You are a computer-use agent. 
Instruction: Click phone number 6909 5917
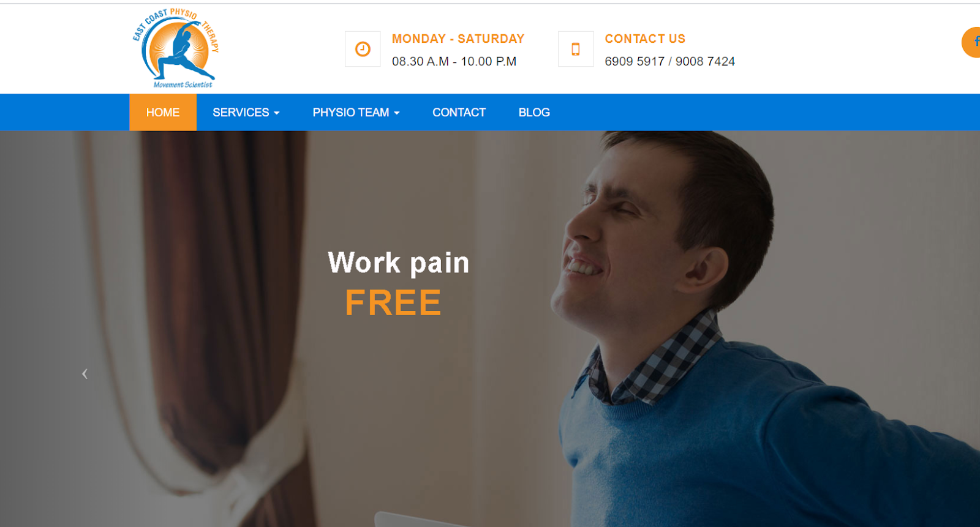coord(635,61)
